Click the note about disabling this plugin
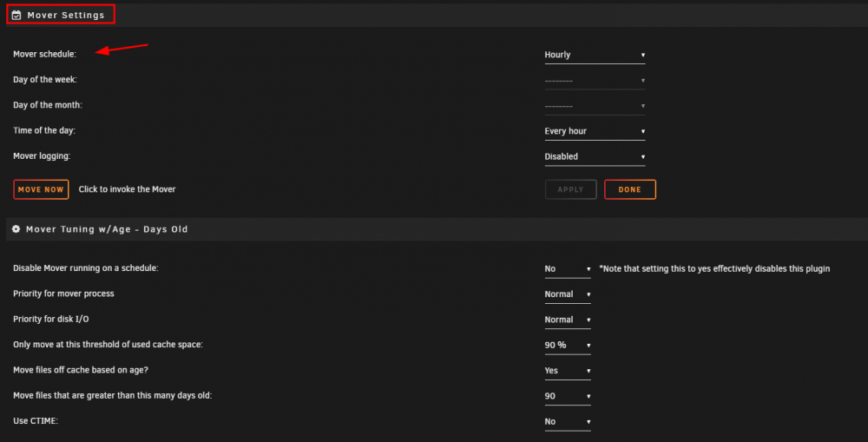Viewport: 868px width, 442px height. click(714, 268)
